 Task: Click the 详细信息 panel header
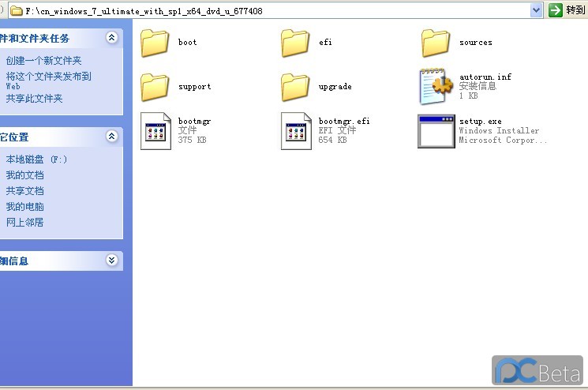(61, 261)
